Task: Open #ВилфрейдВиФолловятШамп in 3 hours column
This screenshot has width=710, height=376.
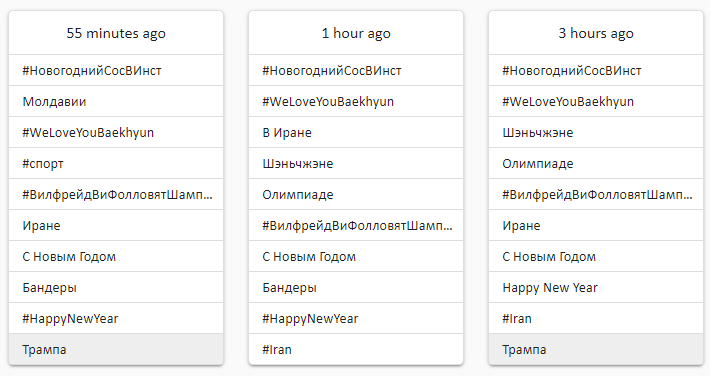Action: (596, 195)
